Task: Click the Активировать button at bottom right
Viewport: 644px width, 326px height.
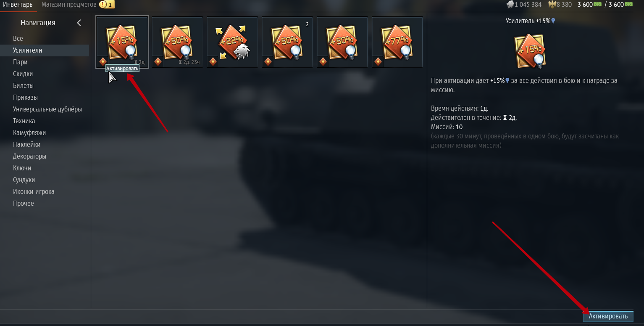Action: click(608, 316)
